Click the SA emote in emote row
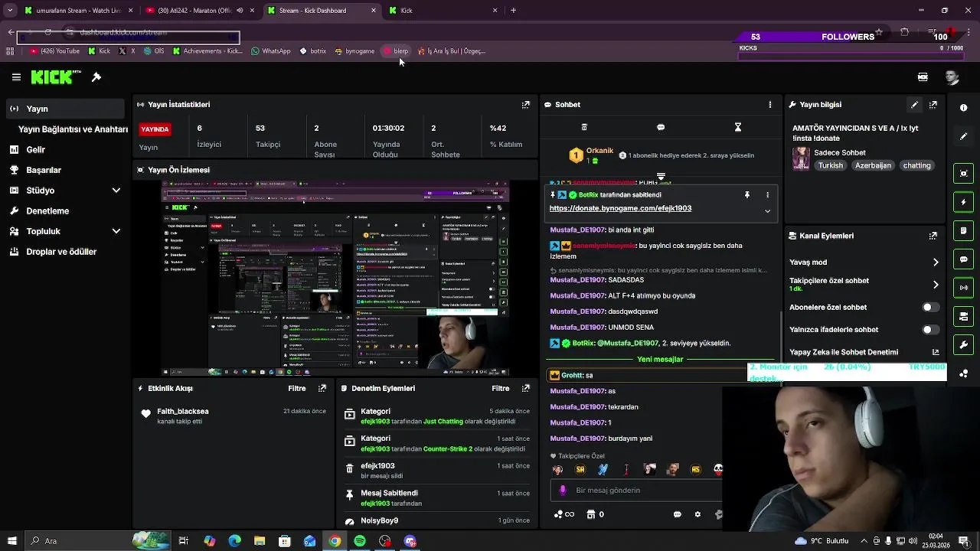Screen dimensions: 980x551 click(580, 470)
